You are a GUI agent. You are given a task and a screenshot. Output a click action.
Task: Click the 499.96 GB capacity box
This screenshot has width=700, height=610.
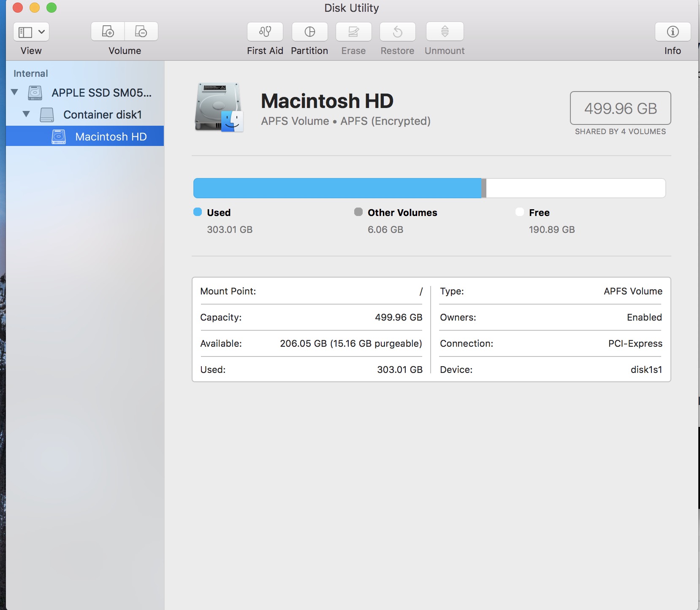click(x=621, y=108)
